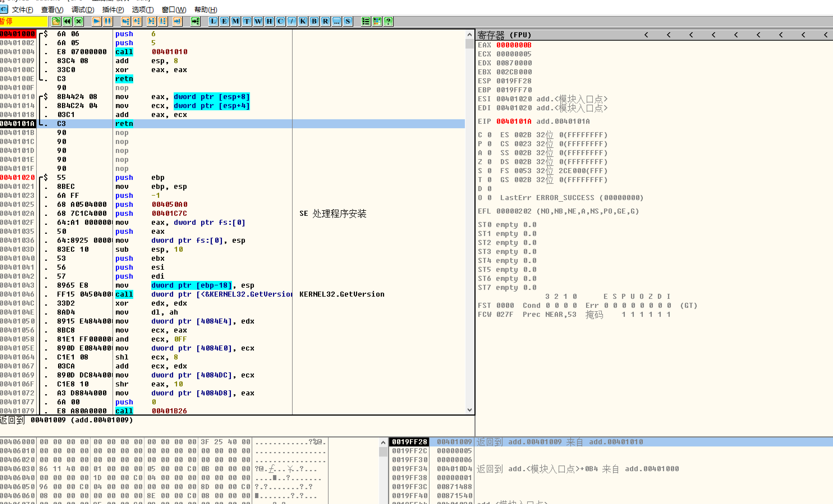This screenshot has height=504, width=833.
Task: Open Run trace with ellipsis button
Action: pyautogui.click(x=337, y=22)
